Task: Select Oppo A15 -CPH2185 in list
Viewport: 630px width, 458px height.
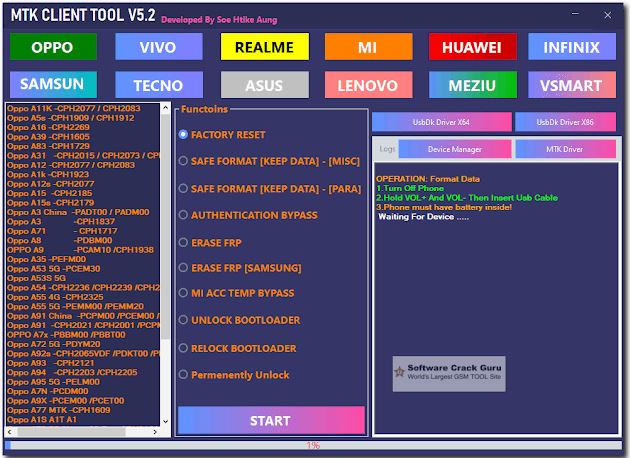Action: [x=49, y=193]
